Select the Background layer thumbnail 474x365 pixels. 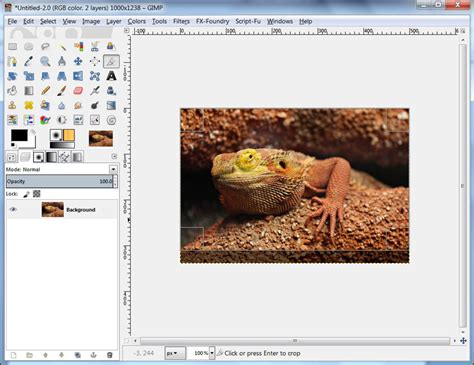[53, 210]
